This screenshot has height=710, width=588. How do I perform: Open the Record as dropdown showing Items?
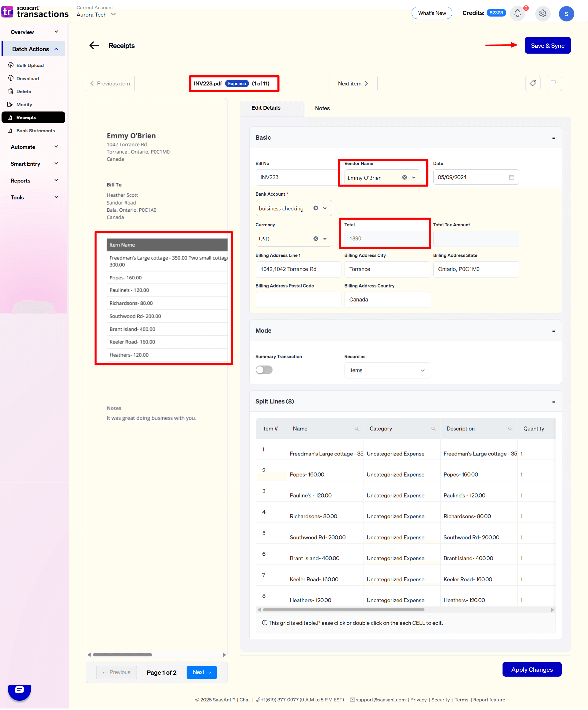tap(387, 370)
